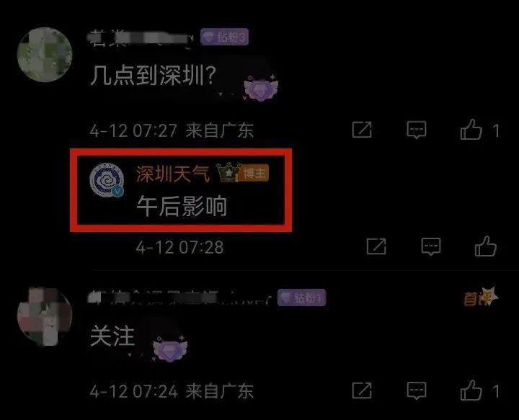Screen dimensions: 519x420
Task: Click reply icon on 几点到深圳 comment
Action: 417,130
